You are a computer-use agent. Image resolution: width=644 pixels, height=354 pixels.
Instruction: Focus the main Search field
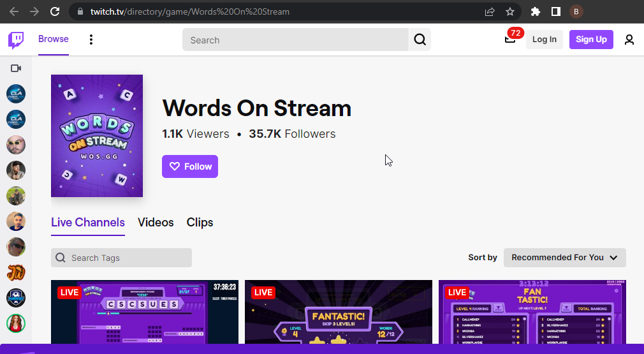tap(295, 40)
